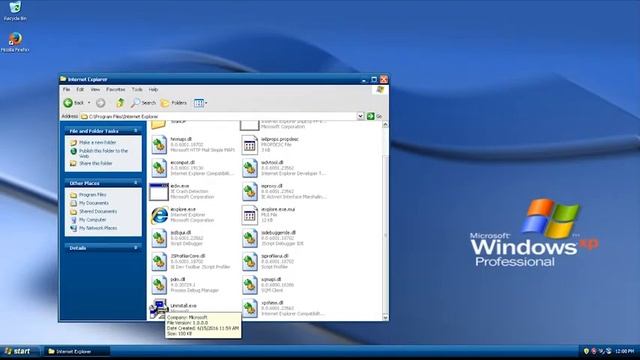Select the pdm.dll file icon
The height and width of the screenshot is (360, 640).
point(159,285)
